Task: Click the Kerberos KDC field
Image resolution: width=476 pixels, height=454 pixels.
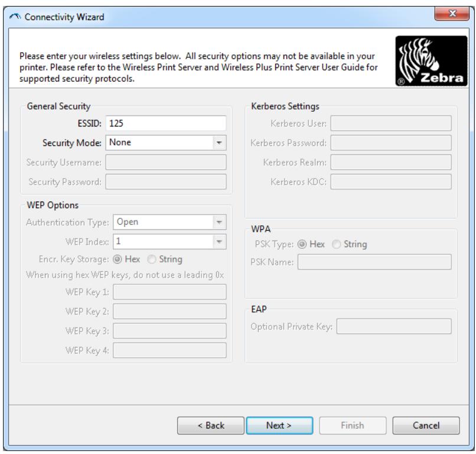Action: click(391, 181)
